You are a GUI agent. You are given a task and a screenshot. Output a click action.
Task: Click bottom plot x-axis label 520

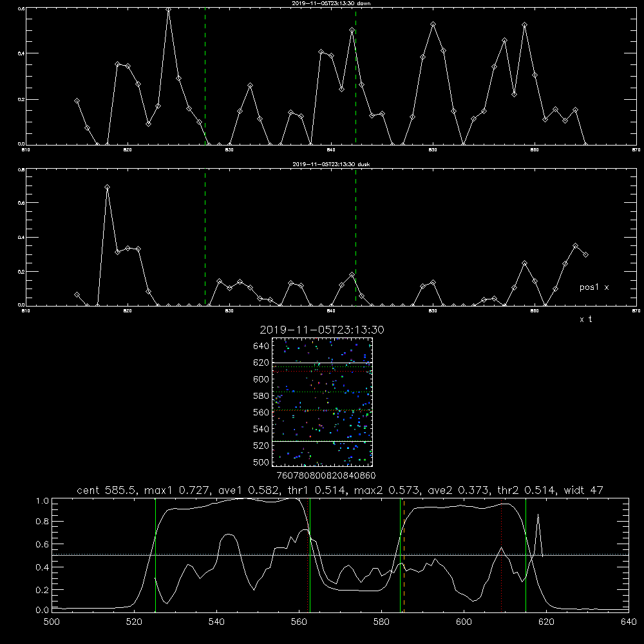(134, 622)
